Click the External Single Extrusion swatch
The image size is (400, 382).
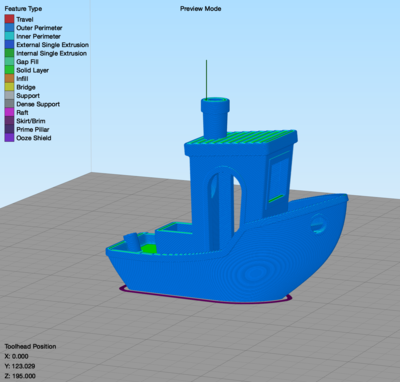[9, 45]
